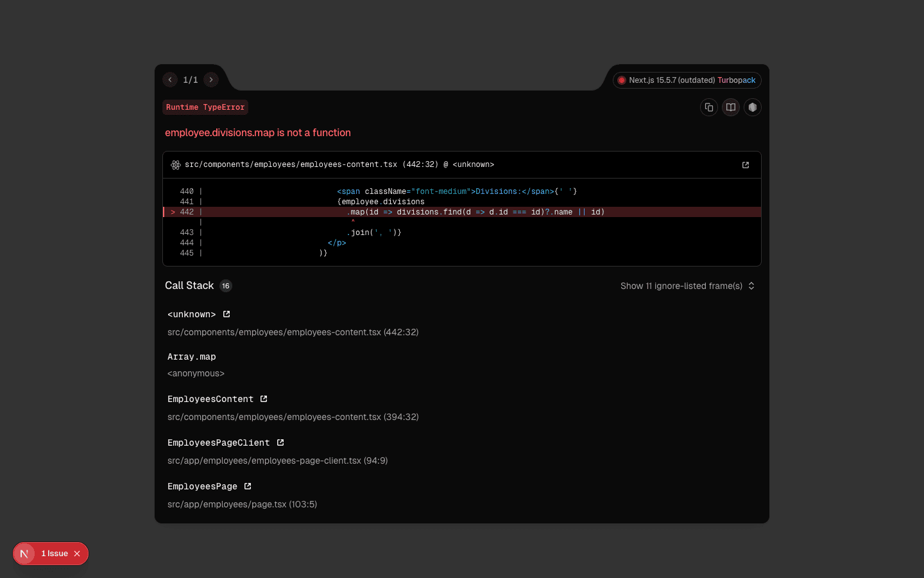Image resolution: width=924 pixels, height=578 pixels.
Task: Open the 1 Issue indicator
Action: (55, 554)
